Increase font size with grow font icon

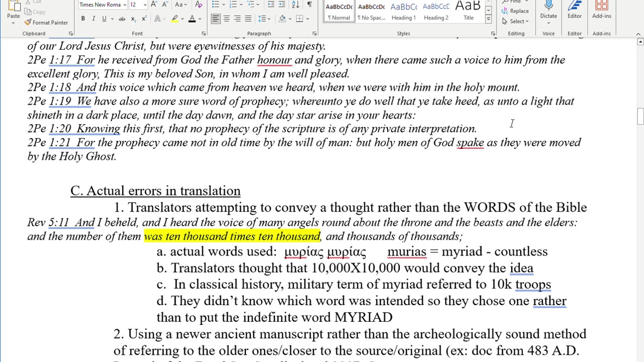click(x=154, y=5)
